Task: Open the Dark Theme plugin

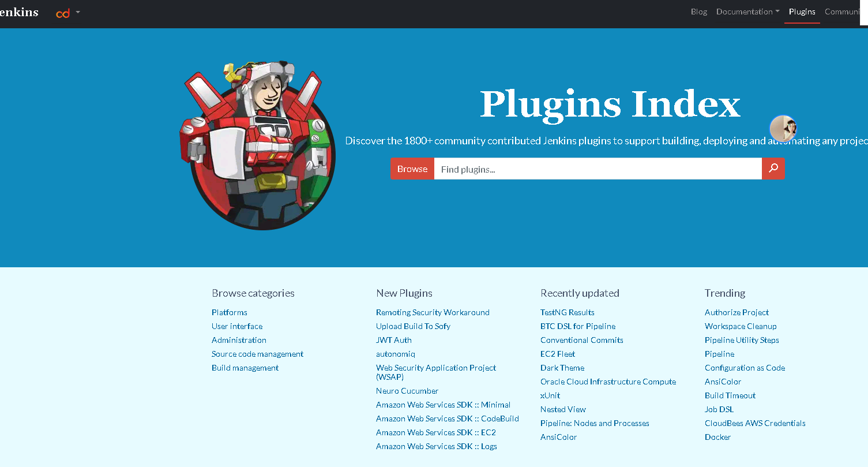Action: point(562,368)
